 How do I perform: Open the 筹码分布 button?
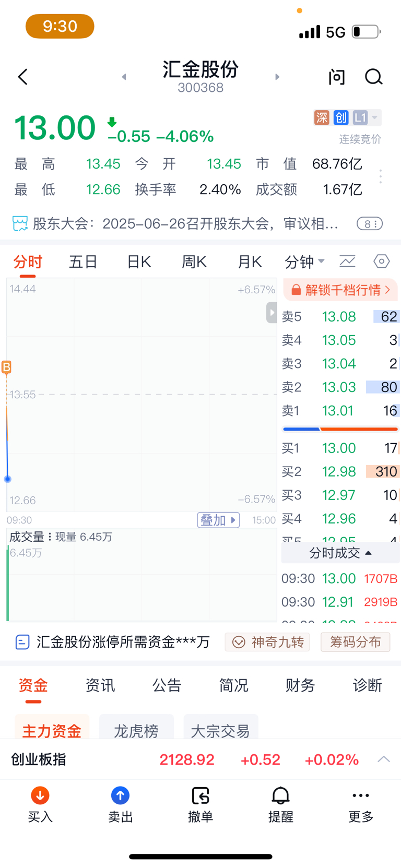coord(355,642)
